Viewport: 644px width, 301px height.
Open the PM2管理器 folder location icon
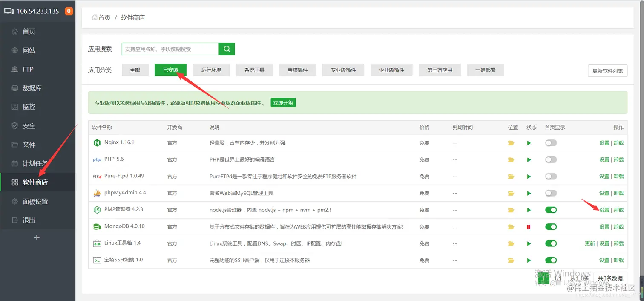(511, 210)
